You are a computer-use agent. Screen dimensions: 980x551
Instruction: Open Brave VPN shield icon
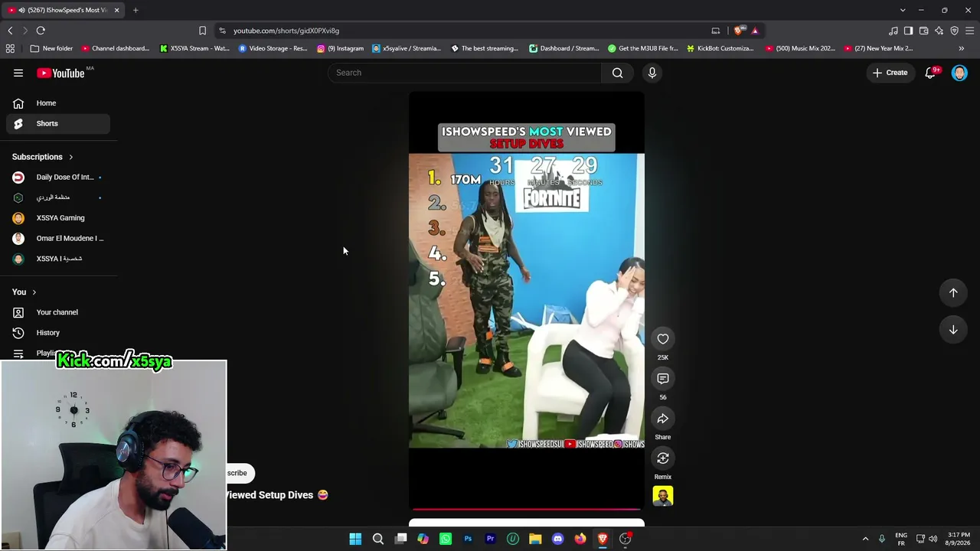pos(955,31)
